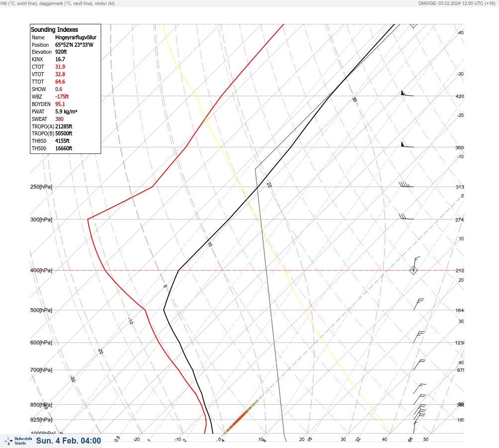Click the wind barb at 420 level

pos(407,93)
